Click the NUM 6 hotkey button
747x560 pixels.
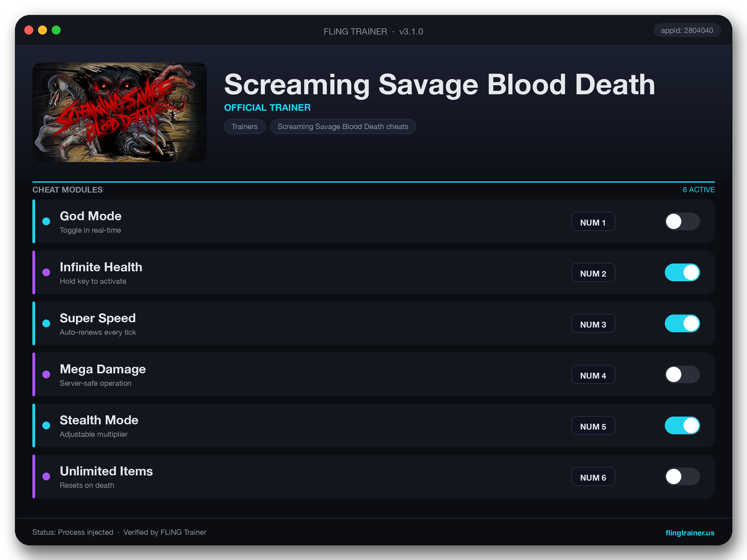click(x=593, y=476)
